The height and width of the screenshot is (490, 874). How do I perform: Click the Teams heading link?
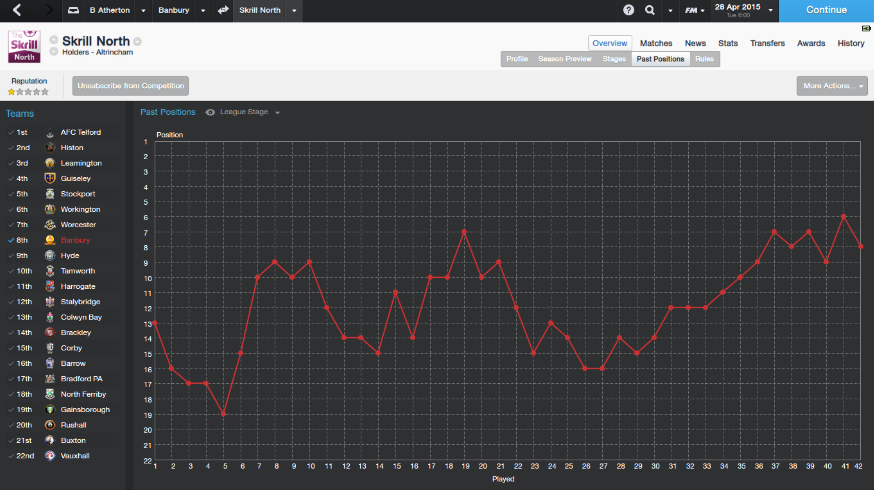[x=20, y=114]
